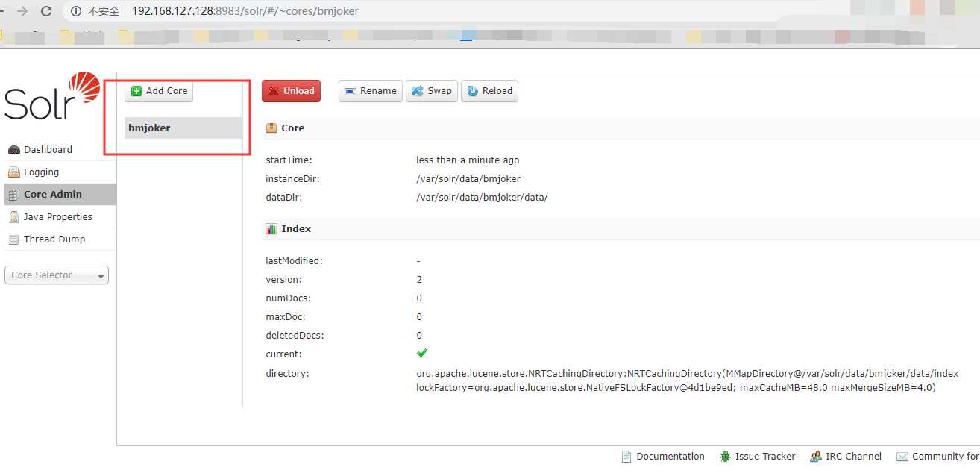Click the Swap button's arrows icon
980x473 pixels.
coord(418,91)
